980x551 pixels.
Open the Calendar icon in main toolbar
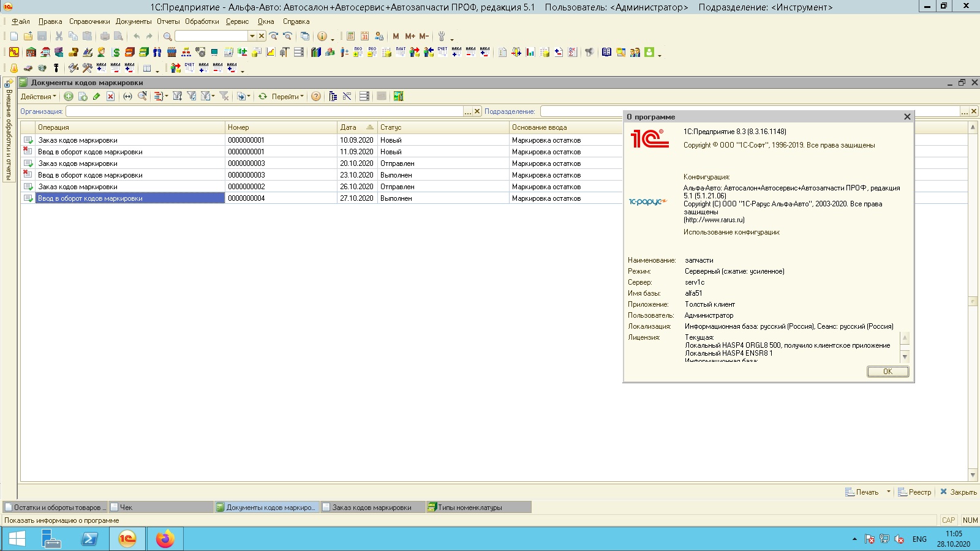click(x=364, y=36)
